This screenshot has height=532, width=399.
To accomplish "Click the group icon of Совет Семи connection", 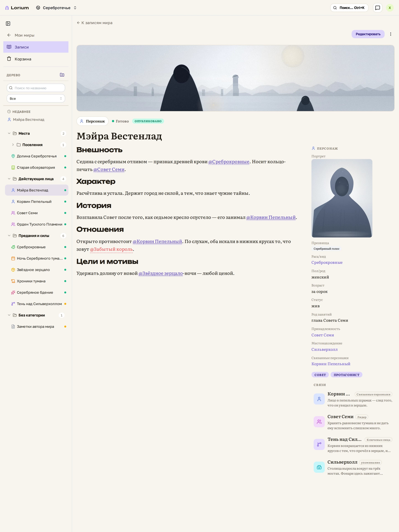I will pyautogui.click(x=319, y=422).
